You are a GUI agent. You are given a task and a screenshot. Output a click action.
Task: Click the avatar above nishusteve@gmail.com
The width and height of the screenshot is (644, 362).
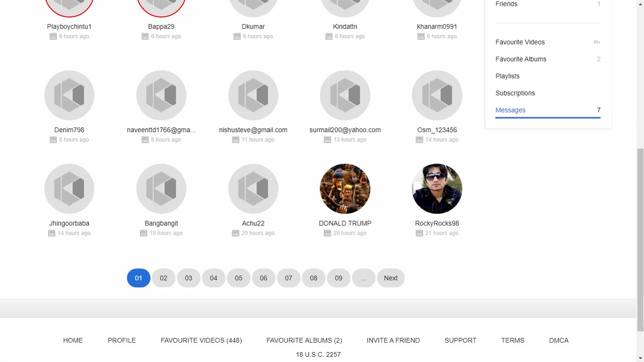coord(253,95)
